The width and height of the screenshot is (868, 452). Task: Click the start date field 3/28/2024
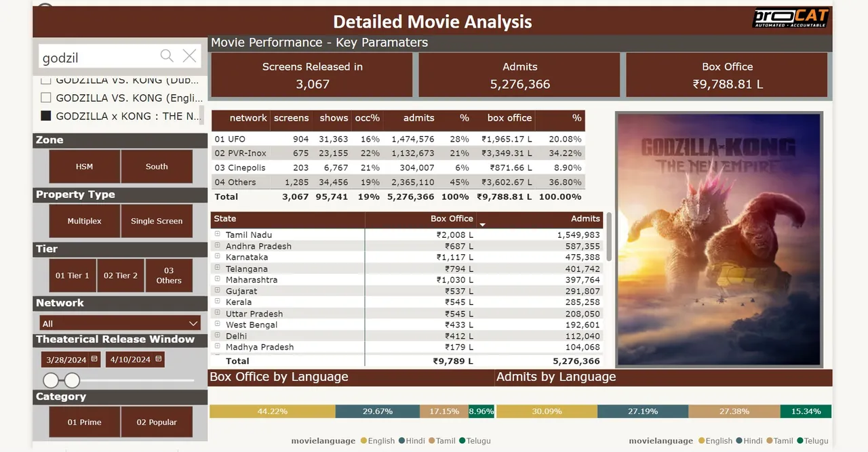71,359
